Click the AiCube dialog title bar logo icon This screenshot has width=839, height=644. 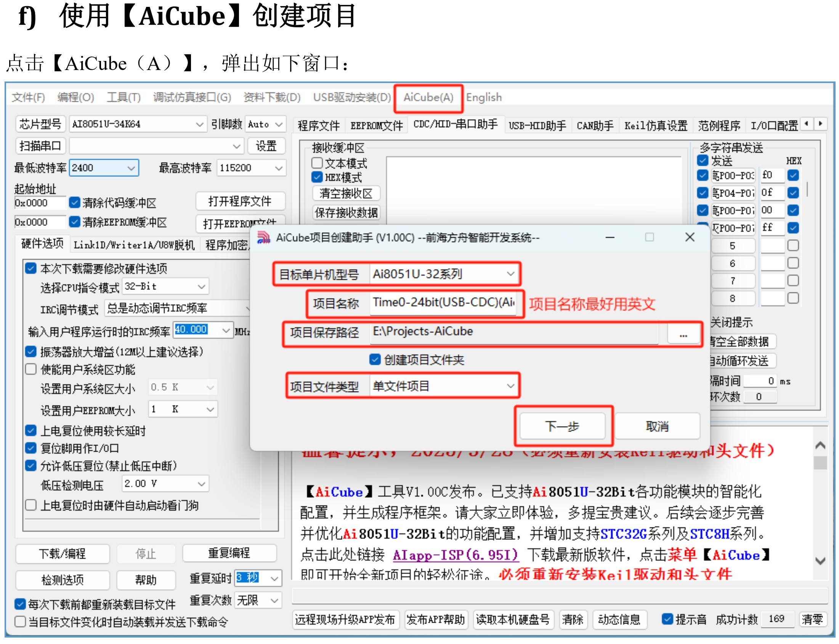(263, 238)
